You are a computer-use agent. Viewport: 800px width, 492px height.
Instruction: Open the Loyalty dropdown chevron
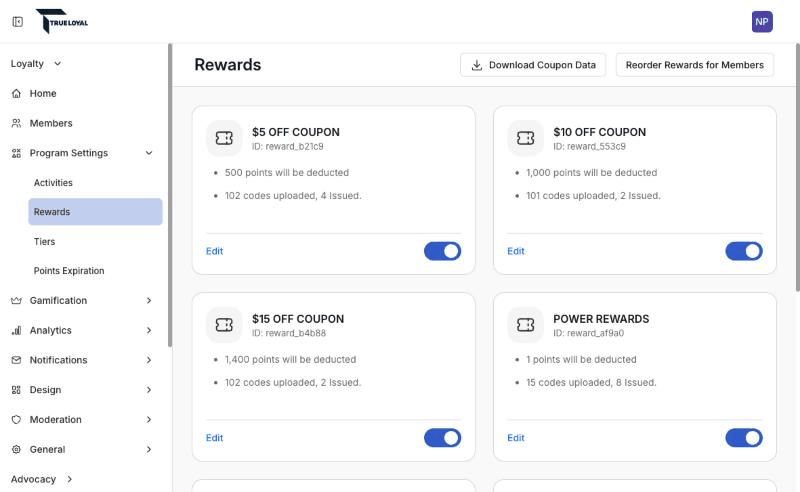[x=58, y=64]
